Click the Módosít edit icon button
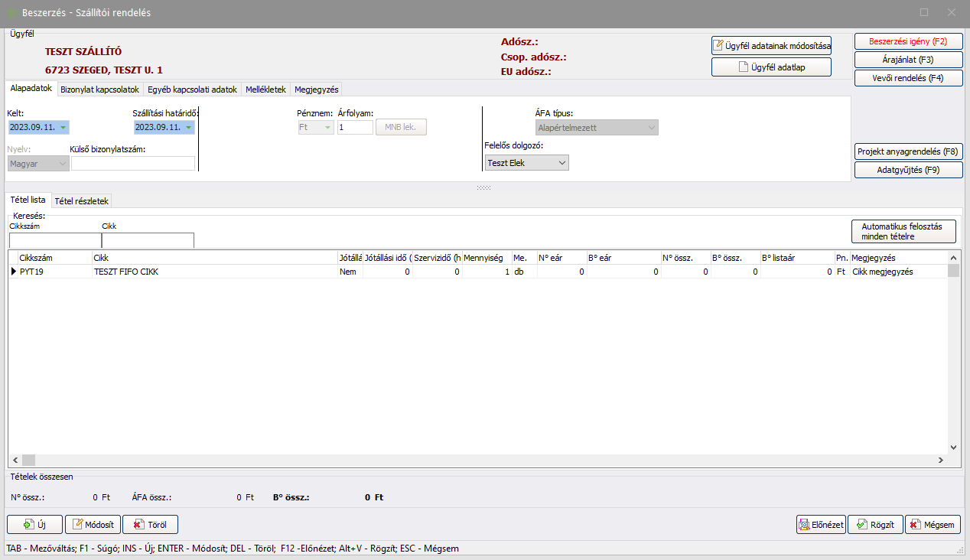The image size is (970, 560). 93,525
